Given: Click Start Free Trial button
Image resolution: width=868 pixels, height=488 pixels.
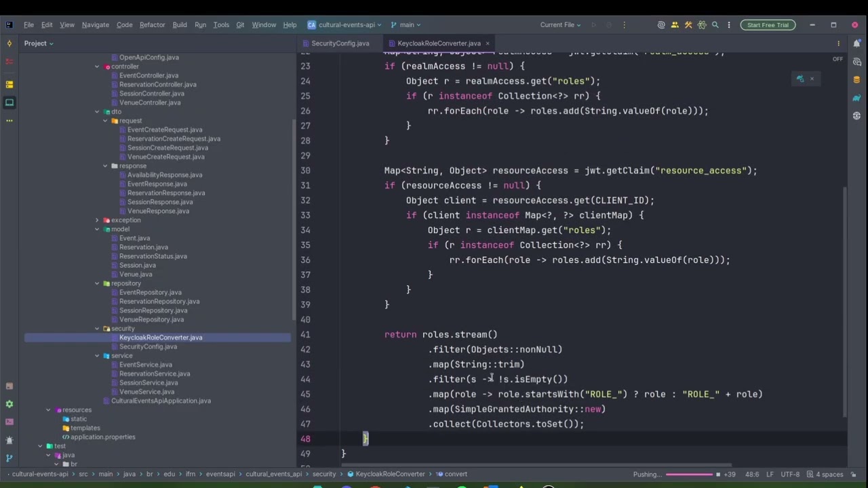Looking at the screenshot, I should [x=768, y=25].
